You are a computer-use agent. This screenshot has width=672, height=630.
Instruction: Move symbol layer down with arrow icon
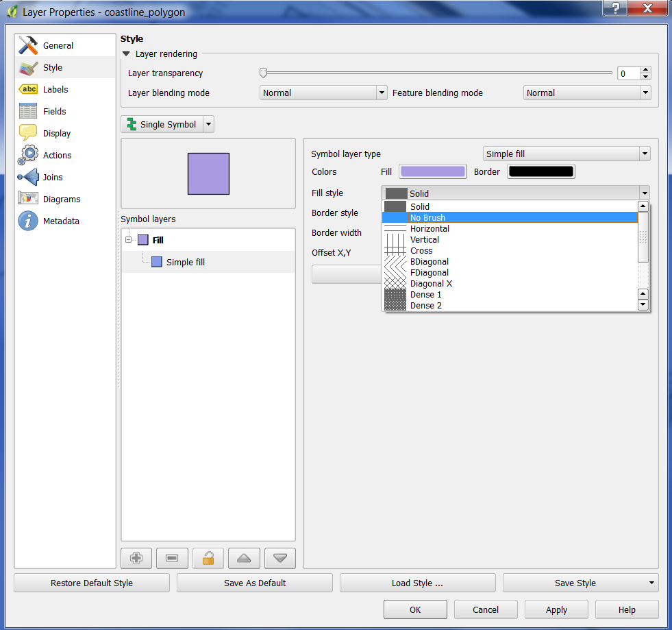tap(279, 558)
